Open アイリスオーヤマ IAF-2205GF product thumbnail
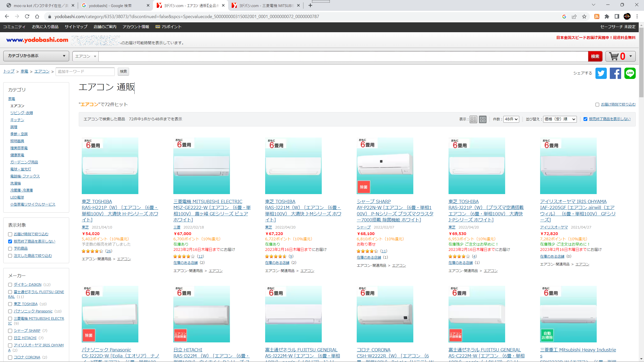The image size is (644, 362). [x=568, y=166]
